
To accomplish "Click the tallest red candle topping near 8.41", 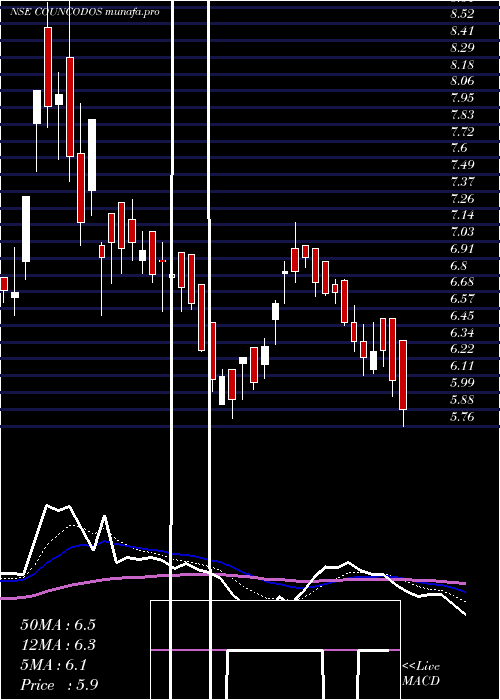I will coord(48,67).
